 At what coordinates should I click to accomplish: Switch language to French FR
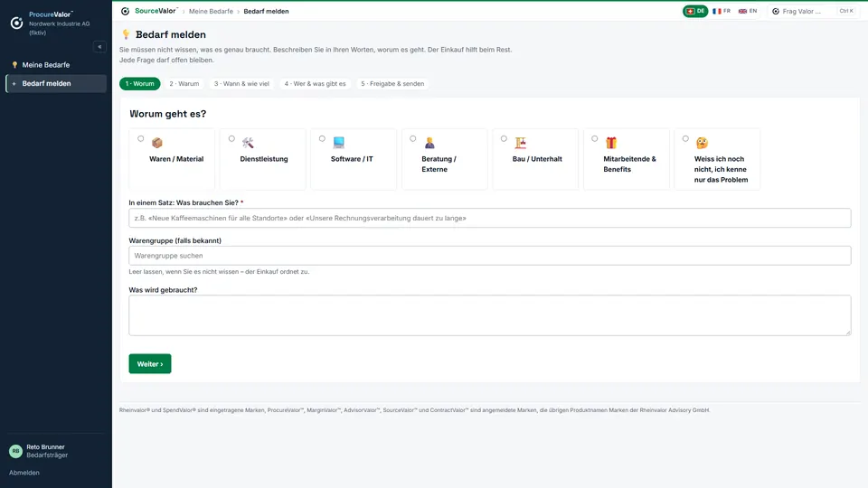coord(722,11)
